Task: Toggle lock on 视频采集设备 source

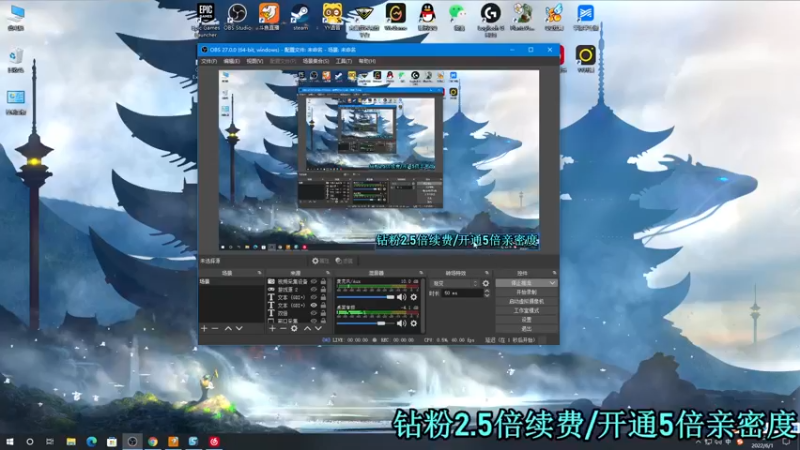Action: pos(323,282)
